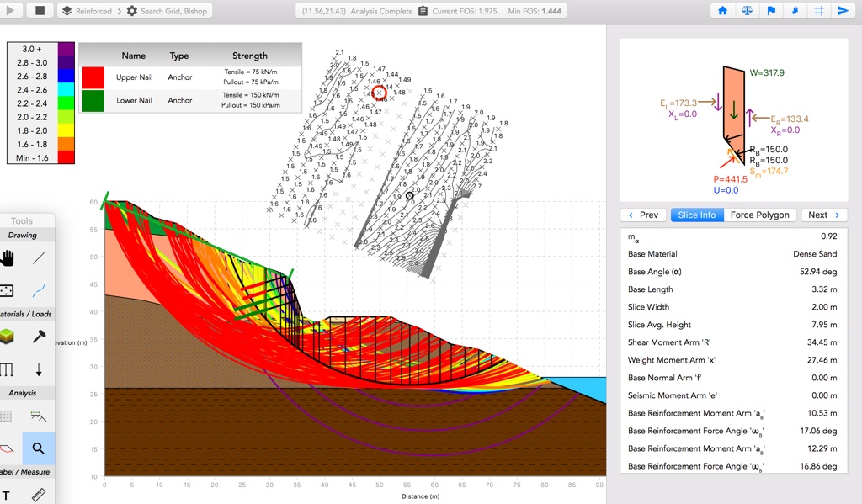Click the Analysis Complete status text
The image size is (862, 504).
(x=381, y=11)
